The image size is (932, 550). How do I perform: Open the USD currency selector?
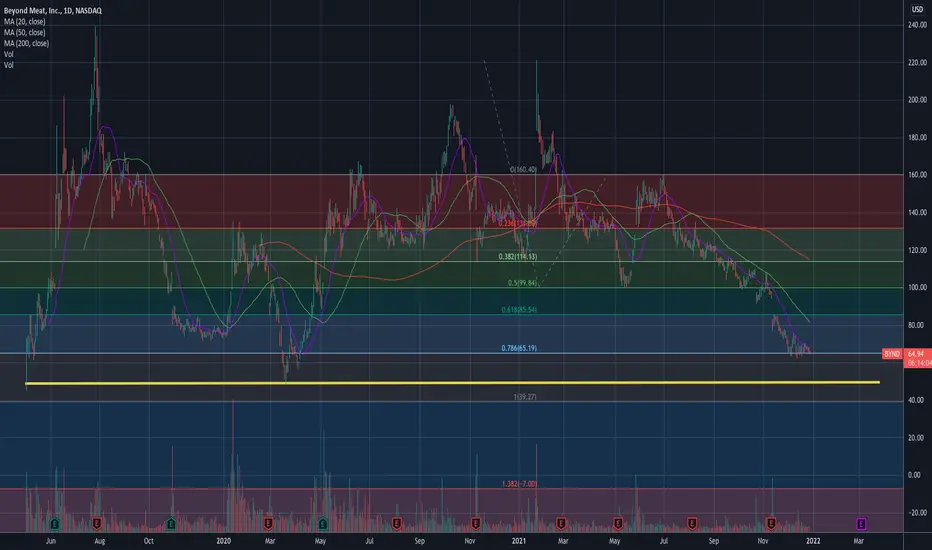[x=917, y=10]
